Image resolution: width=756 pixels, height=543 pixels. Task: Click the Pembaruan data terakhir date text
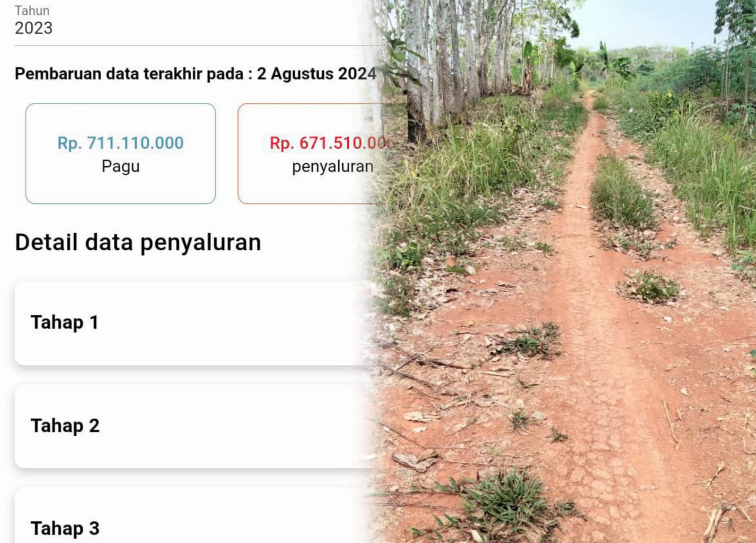coord(195,74)
